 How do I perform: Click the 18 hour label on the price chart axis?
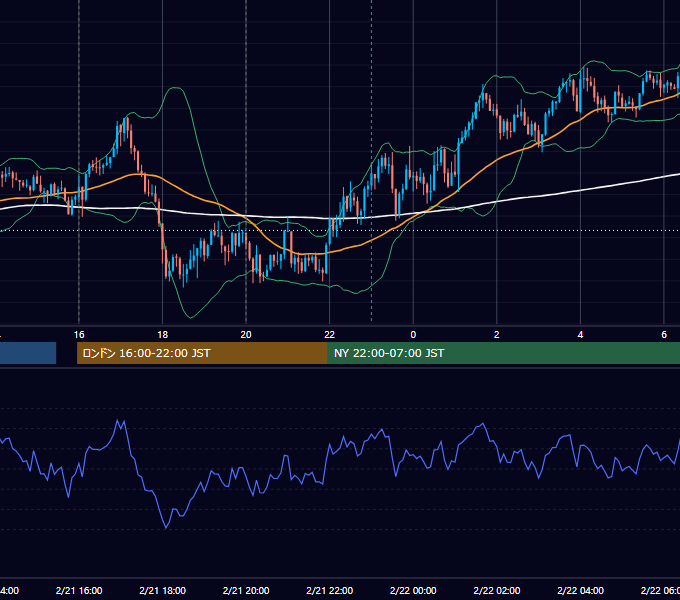pos(162,335)
